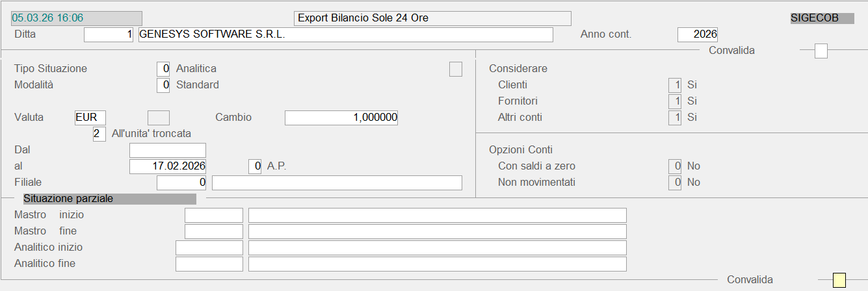Click the rounding field next to All'unita' troncata

coord(99,134)
